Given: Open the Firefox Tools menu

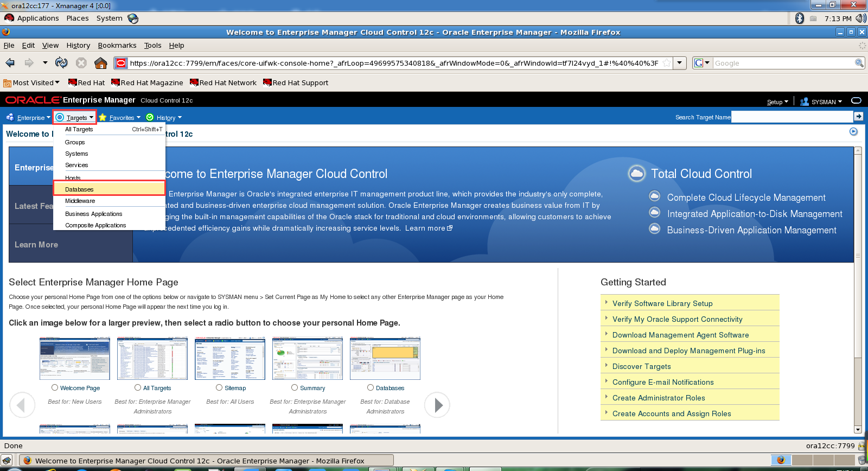Looking at the screenshot, I should tap(153, 46).
